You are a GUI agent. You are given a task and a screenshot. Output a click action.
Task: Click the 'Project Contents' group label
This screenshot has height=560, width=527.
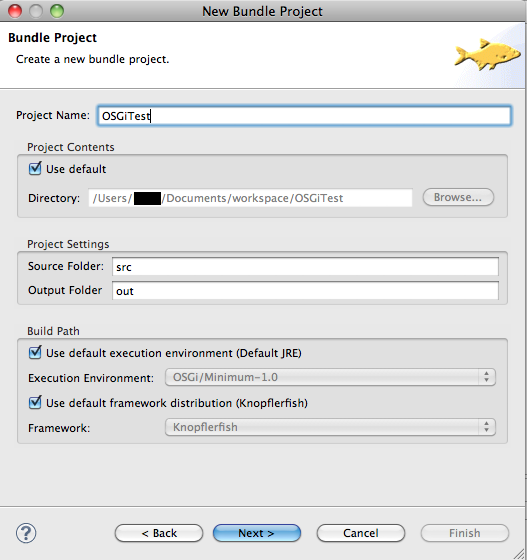pyautogui.click(x=71, y=147)
